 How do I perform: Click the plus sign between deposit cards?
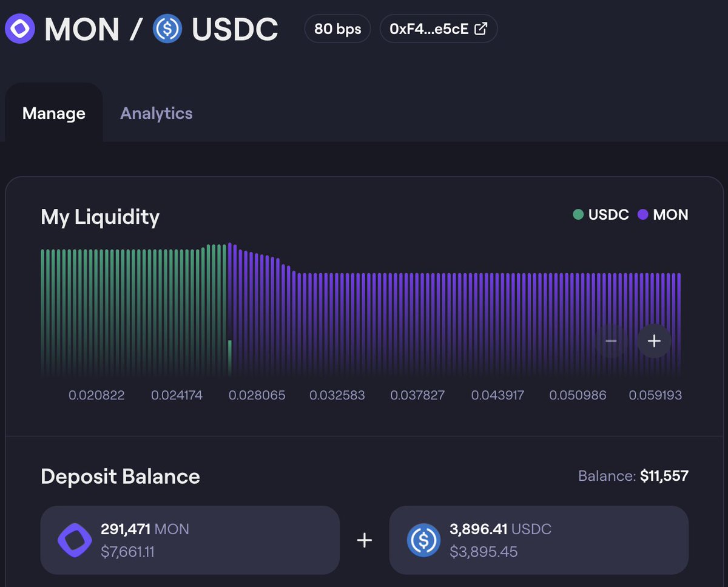coord(364,540)
